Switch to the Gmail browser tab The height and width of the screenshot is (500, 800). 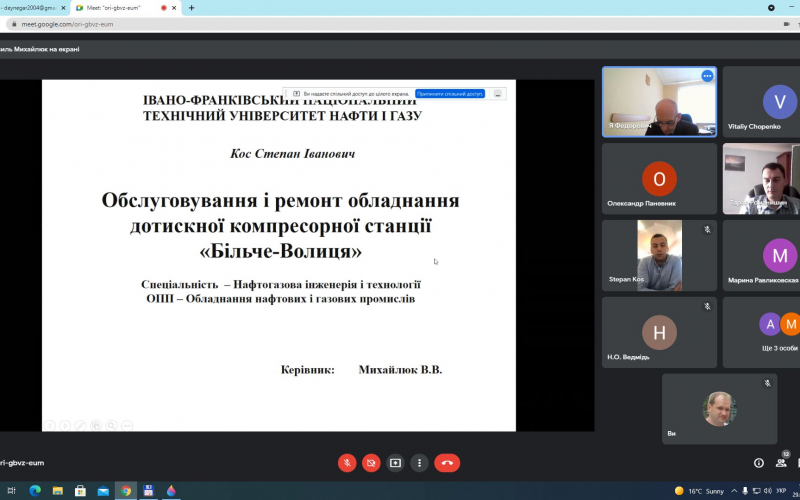pyautogui.click(x=28, y=8)
